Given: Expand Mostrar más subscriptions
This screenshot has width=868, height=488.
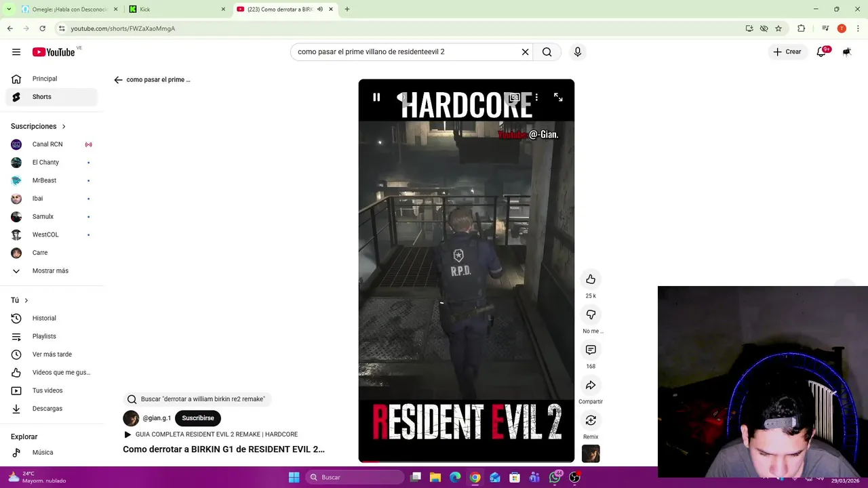Looking at the screenshot, I should pos(52,271).
